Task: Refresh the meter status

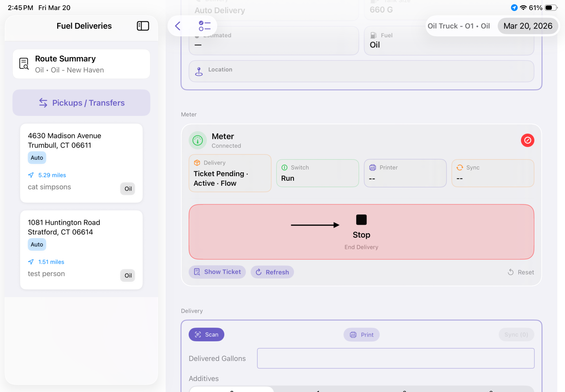Action: coord(272,272)
